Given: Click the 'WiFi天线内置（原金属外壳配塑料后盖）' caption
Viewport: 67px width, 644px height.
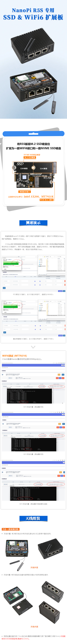Looking at the screenshot, I should (x=33, y=504).
